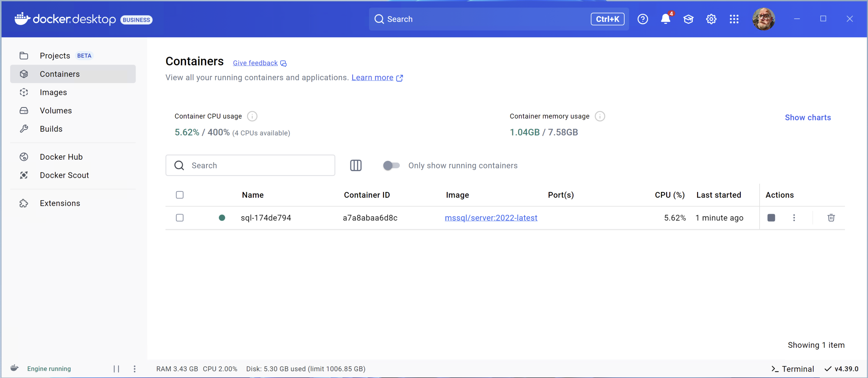The height and width of the screenshot is (378, 868).
Task: Open Docker Hub from sidebar
Action: click(73, 157)
